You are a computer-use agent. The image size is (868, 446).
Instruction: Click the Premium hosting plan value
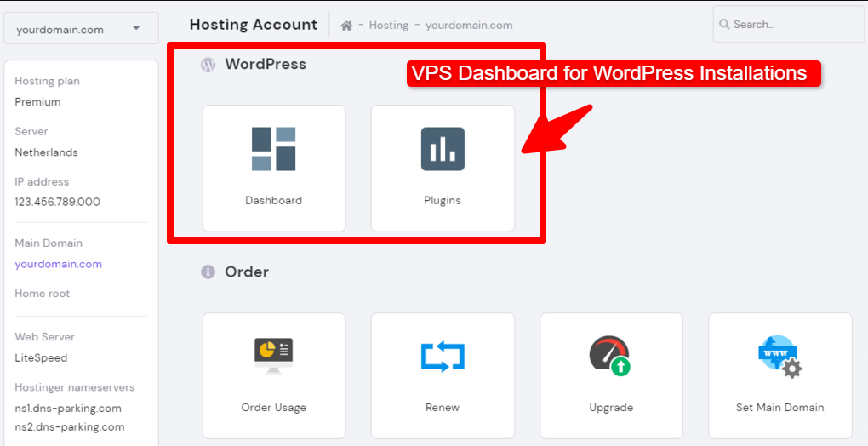point(37,102)
